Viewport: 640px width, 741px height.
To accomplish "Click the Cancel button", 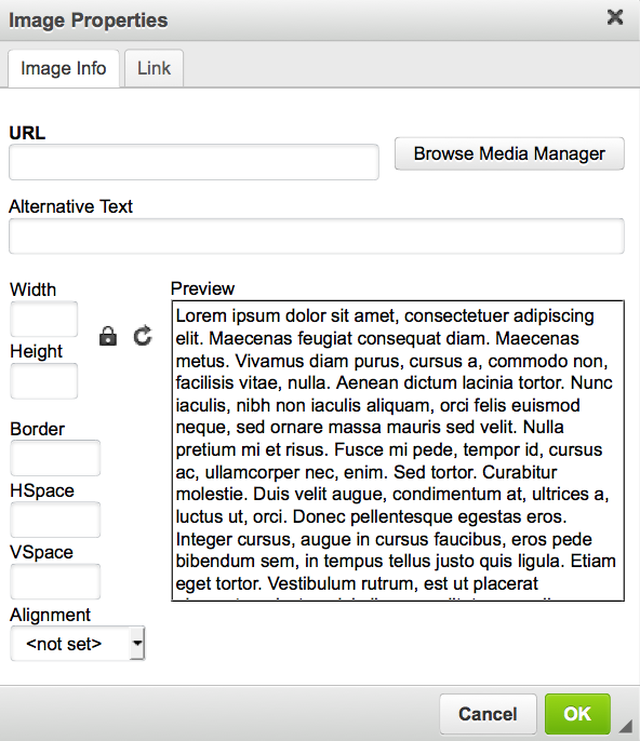I will pyautogui.click(x=487, y=714).
